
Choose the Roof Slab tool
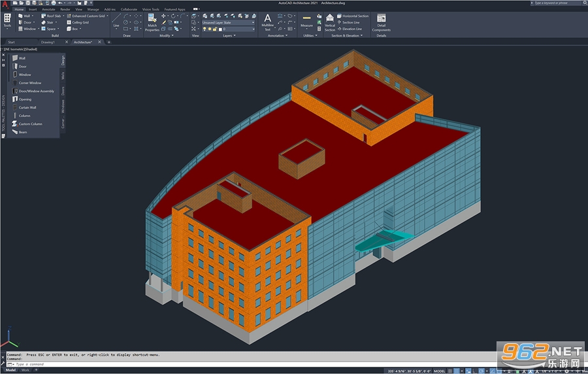(51, 16)
